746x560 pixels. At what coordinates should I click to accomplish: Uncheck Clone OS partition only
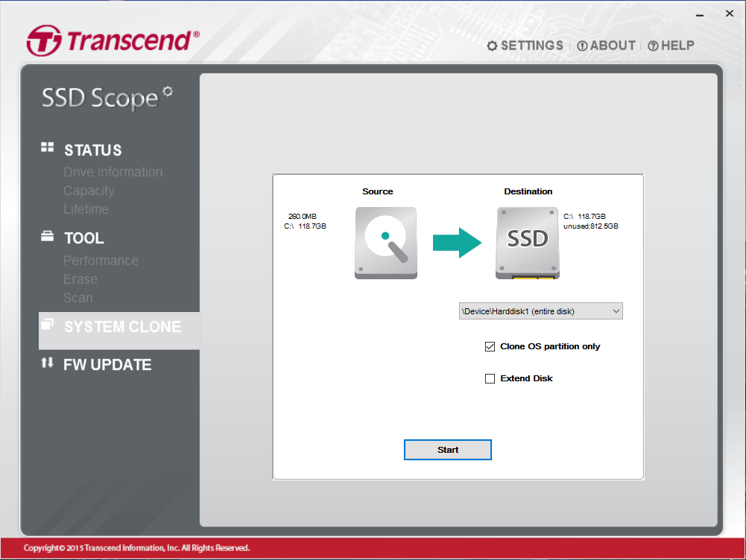[490, 346]
